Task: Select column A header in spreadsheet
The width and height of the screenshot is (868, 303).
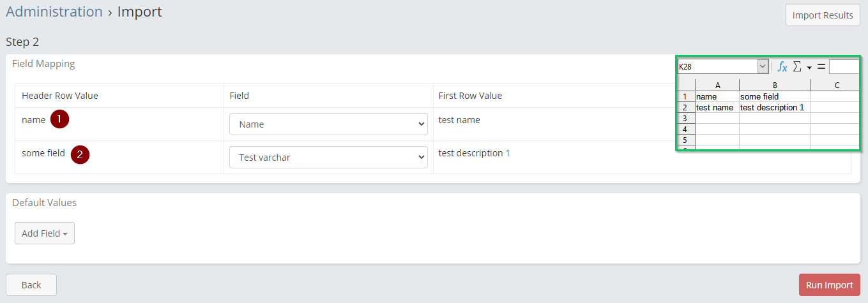Action: (x=717, y=85)
